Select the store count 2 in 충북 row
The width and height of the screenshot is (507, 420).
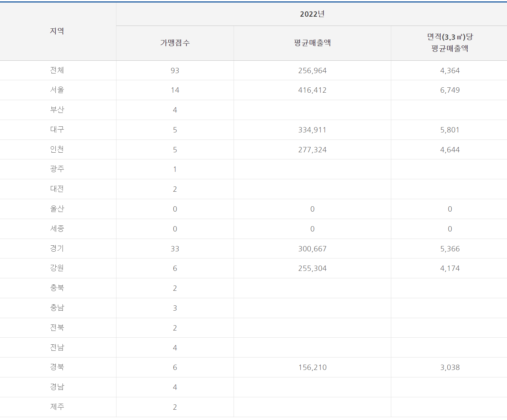tap(175, 288)
